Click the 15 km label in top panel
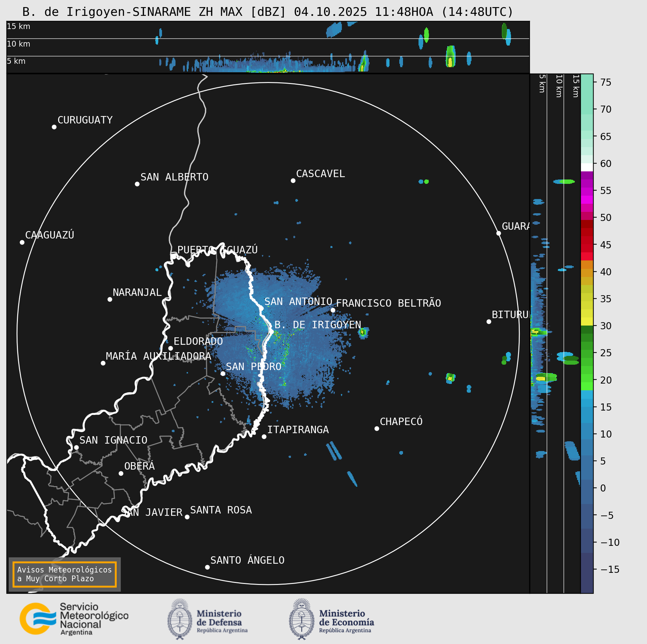Viewport: 647px width, 644px height. click(x=19, y=26)
